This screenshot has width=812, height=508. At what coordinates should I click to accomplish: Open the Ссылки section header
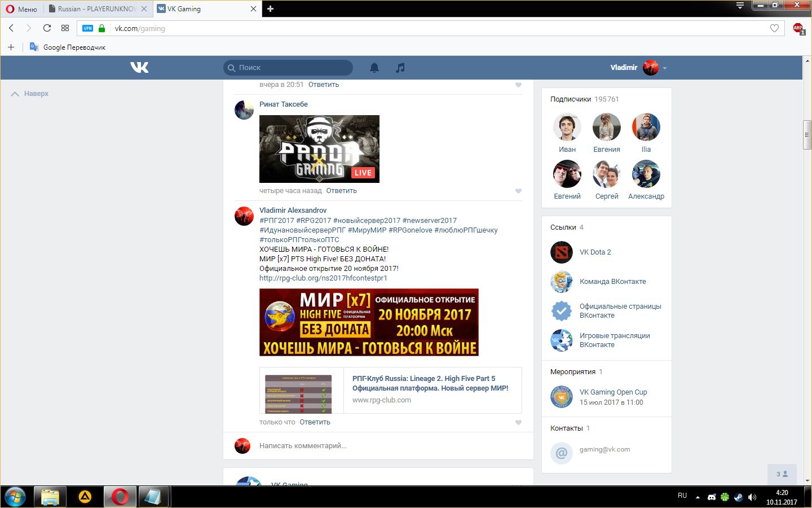(567, 227)
